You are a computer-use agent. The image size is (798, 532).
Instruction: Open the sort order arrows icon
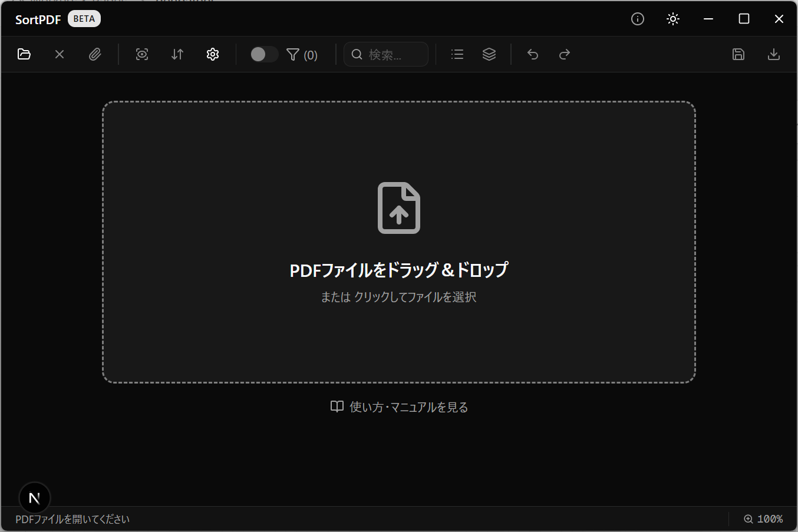pyautogui.click(x=177, y=54)
